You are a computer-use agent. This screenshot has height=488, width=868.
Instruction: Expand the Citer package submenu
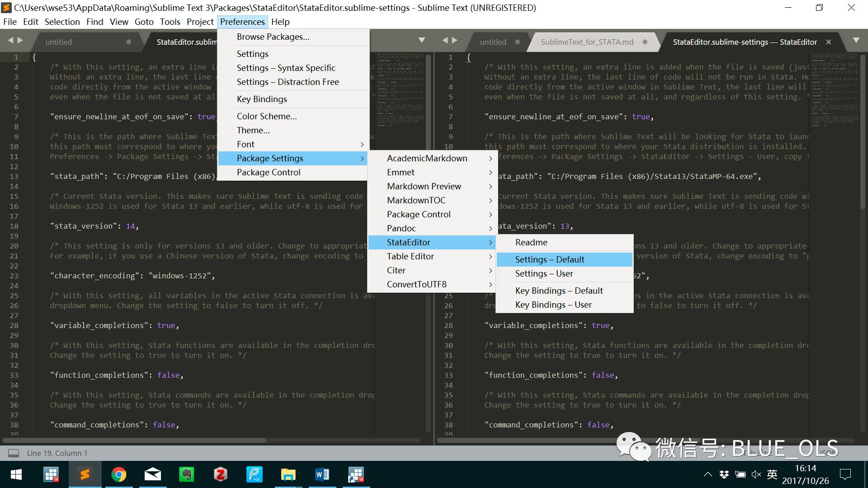click(x=432, y=270)
